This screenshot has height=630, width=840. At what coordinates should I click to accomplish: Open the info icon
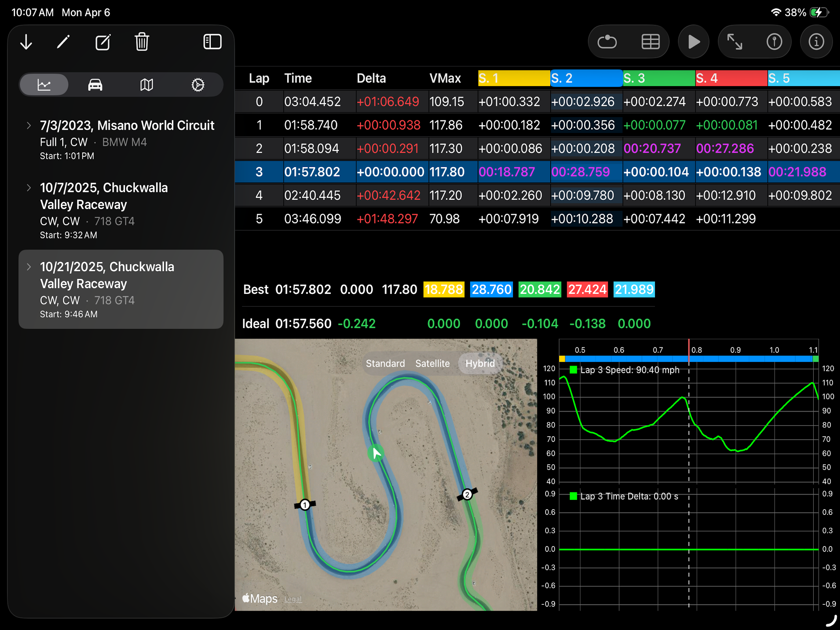816,42
